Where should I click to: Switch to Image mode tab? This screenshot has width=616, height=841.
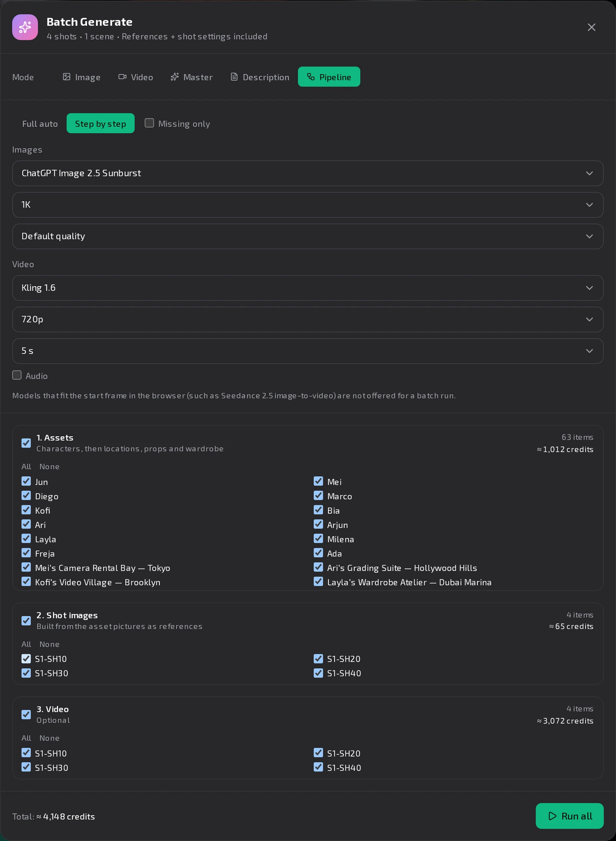[x=82, y=77]
